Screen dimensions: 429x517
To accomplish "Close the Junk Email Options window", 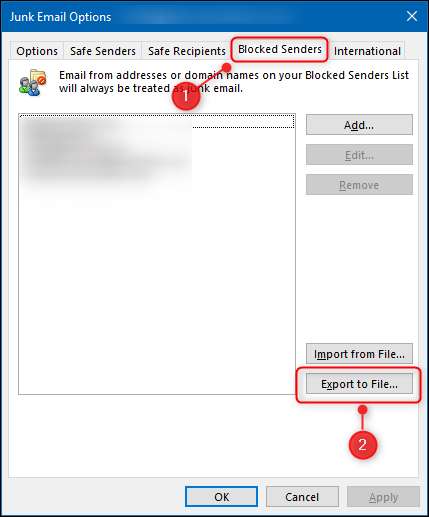I will click(x=412, y=16).
